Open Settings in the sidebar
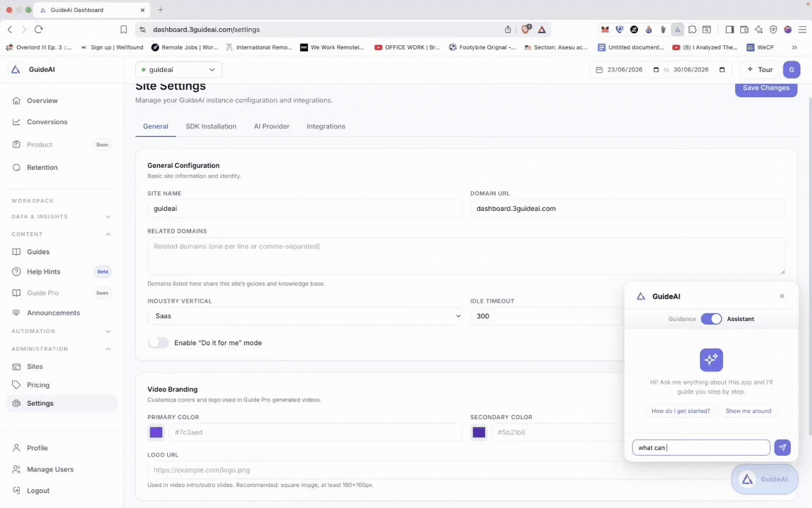 (x=61, y=404)
